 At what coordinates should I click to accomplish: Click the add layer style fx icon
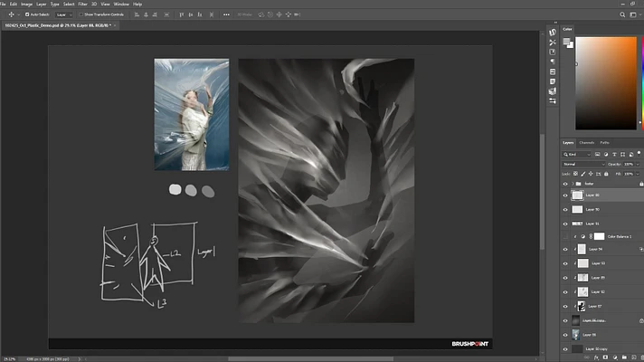596,357
